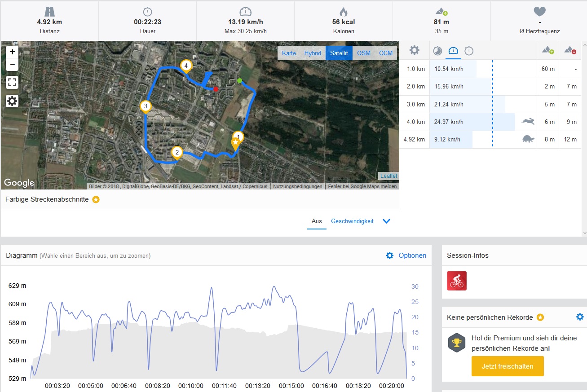
Task: Turn colored segments off with Aus
Action: (x=317, y=221)
